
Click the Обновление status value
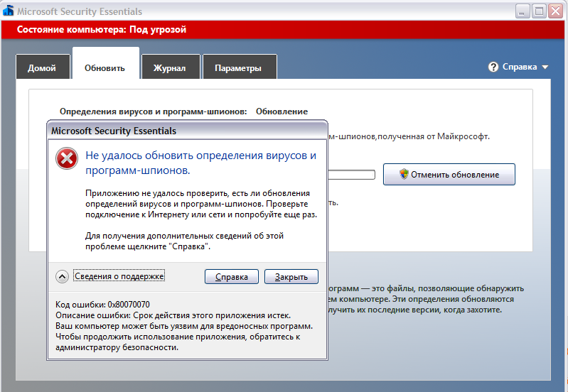pyautogui.click(x=282, y=111)
